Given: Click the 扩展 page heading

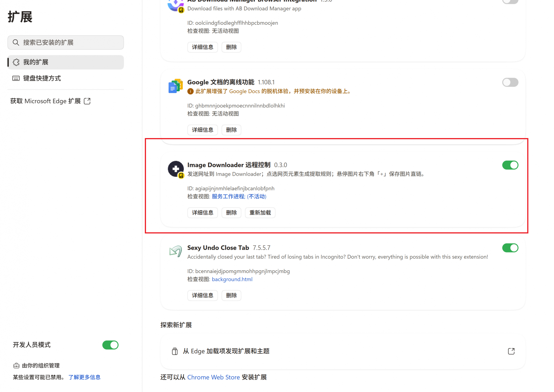Looking at the screenshot, I should pos(20,17).
